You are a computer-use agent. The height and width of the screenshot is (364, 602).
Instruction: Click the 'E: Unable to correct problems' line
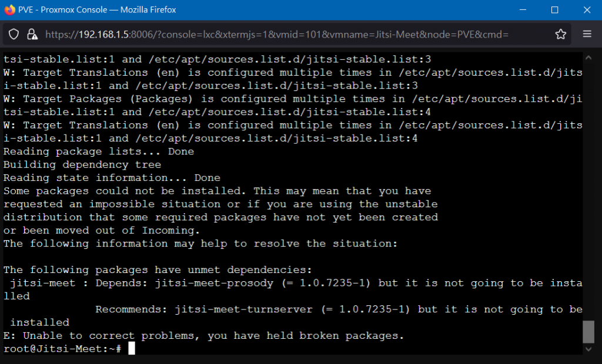(x=203, y=336)
